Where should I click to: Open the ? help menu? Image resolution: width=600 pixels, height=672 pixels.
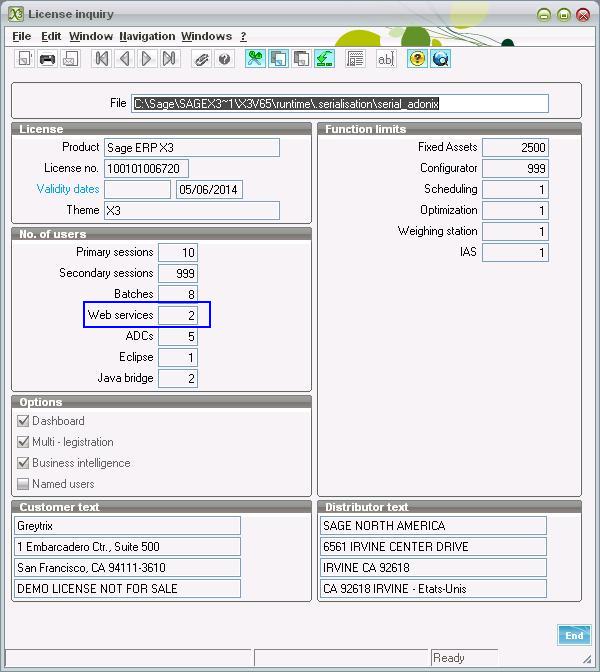click(243, 36)
